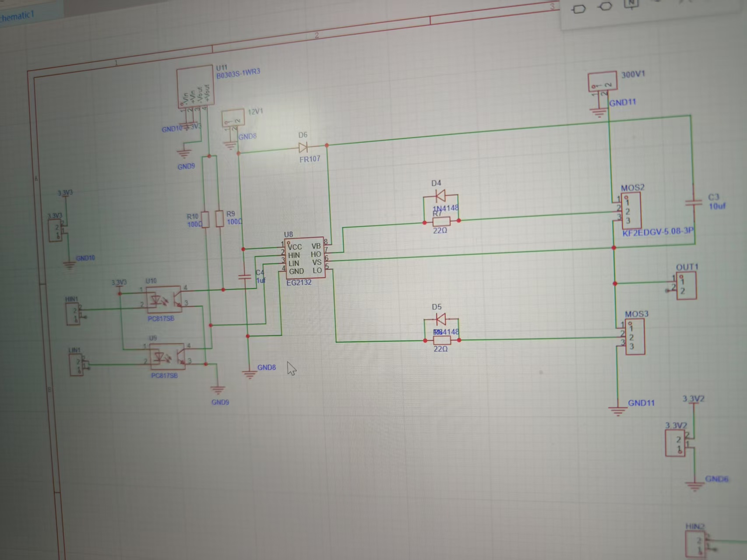Click the B0303S-1WR3 part label
This screenshot has width=747, height=560.
coord(238,74)
